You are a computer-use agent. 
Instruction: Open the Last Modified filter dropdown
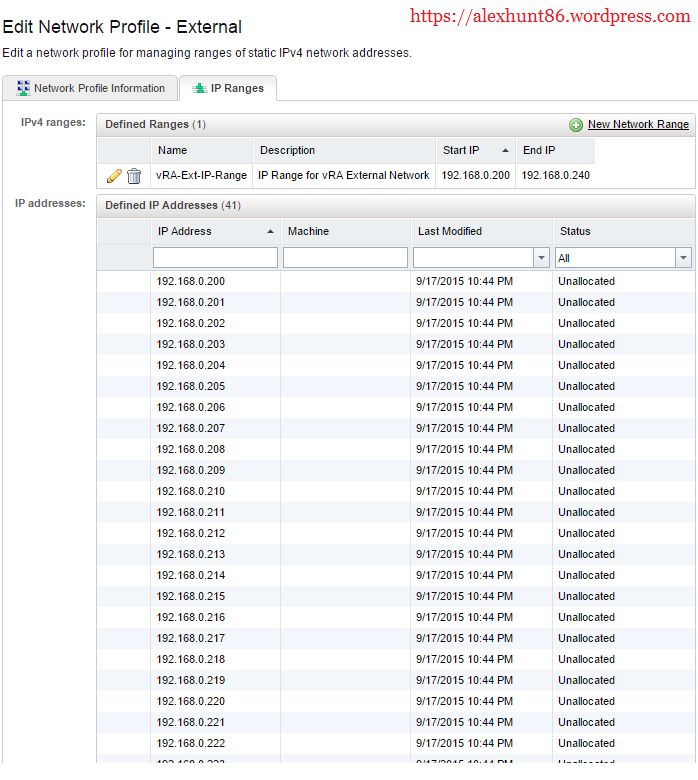542,258
